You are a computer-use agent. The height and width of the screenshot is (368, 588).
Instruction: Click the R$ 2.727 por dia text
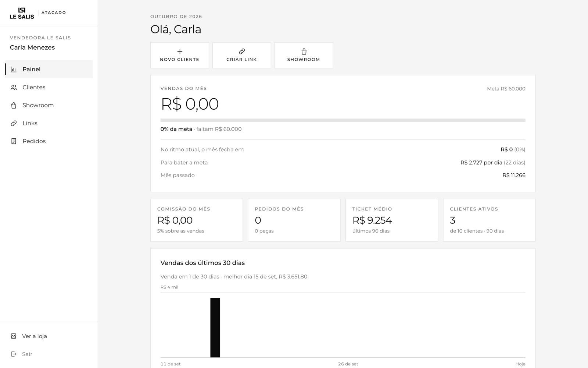click(481, 162)
